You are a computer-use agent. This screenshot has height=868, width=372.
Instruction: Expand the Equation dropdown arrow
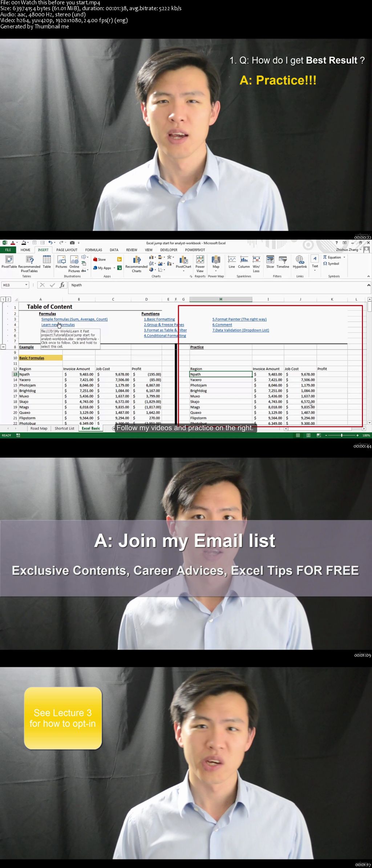point(344,257)
